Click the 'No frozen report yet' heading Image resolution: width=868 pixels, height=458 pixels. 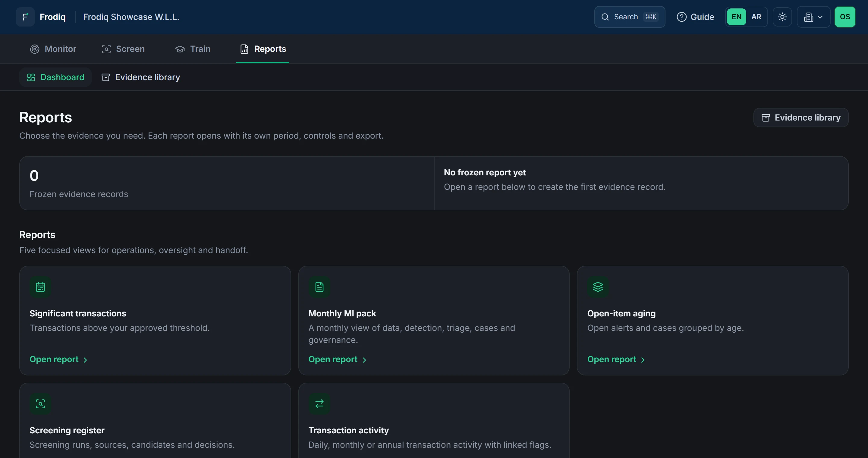click(x=485, y=172)
